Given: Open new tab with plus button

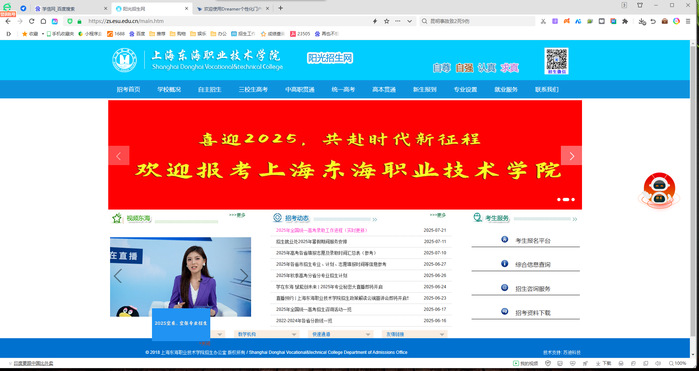Looking at the screenshot, I should (280, 8).
